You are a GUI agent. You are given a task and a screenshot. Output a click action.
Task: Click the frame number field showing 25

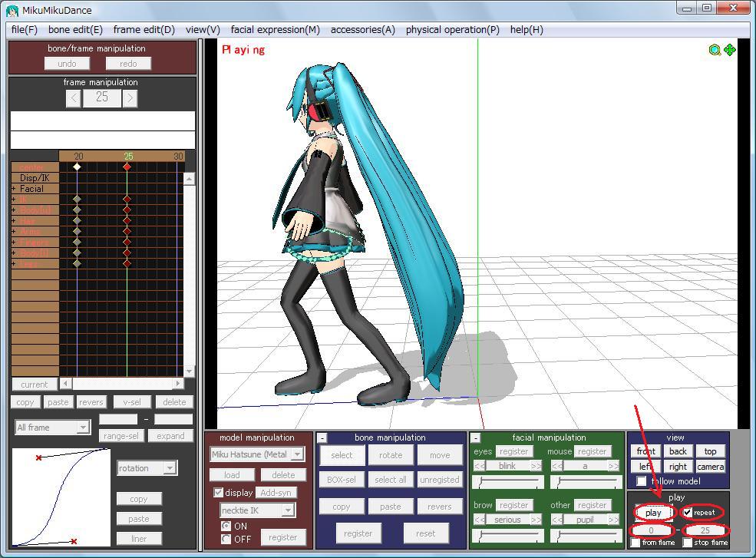click(x=102, y=98)
